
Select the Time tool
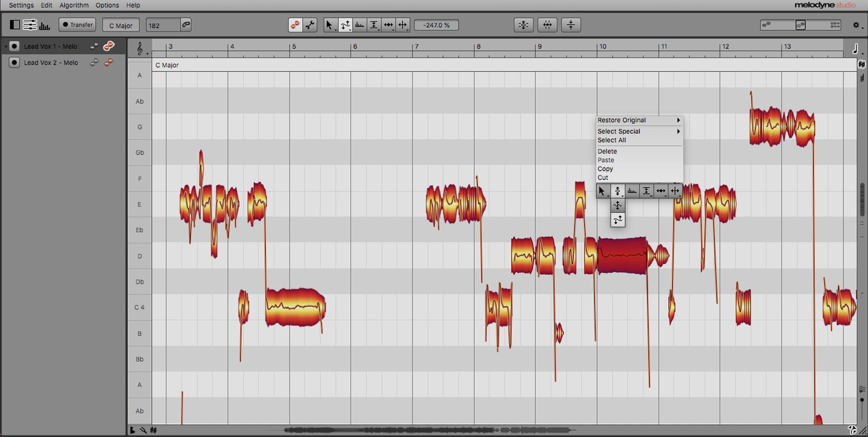tap(389, 25)
